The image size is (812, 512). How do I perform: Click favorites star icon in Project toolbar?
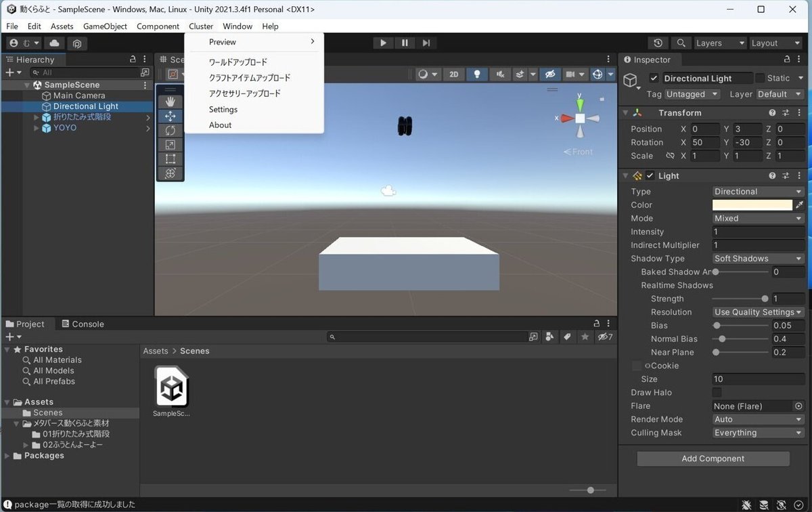pos(584,337)
